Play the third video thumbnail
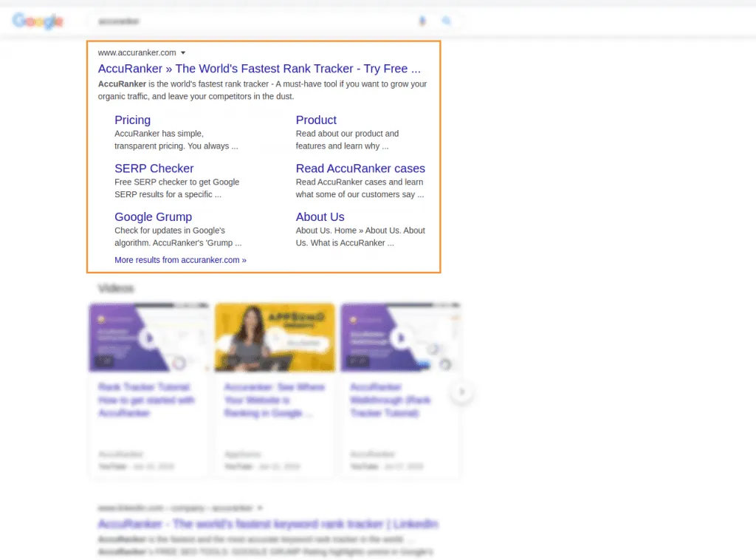Screen dimensions: 756x560 click(x=399, y=338)
